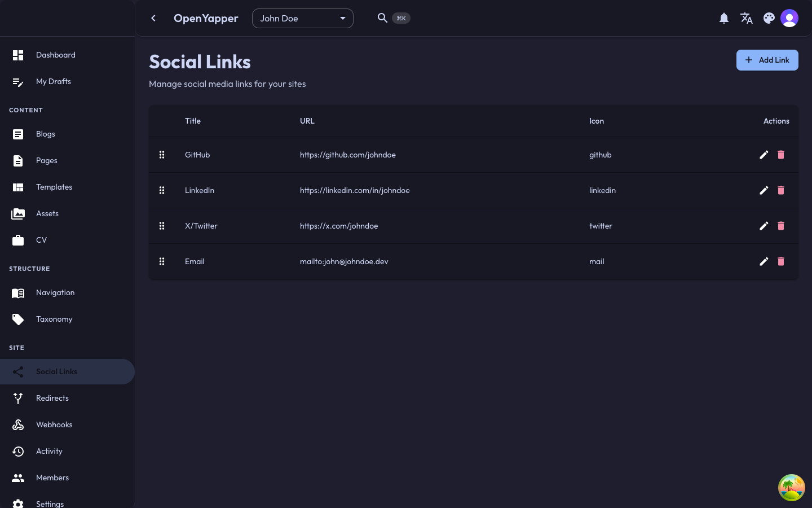Click the tropical island icon in the corner

coord(792,488)
